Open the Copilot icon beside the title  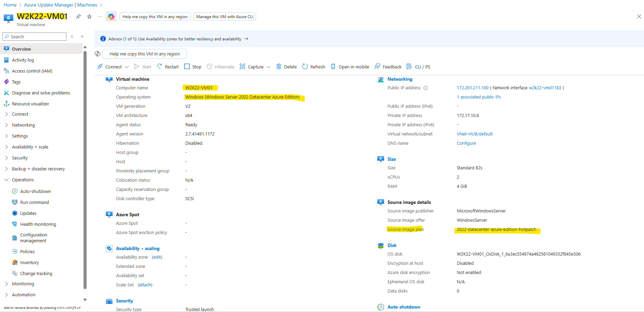pyautogui.click(x=111, y=16)
